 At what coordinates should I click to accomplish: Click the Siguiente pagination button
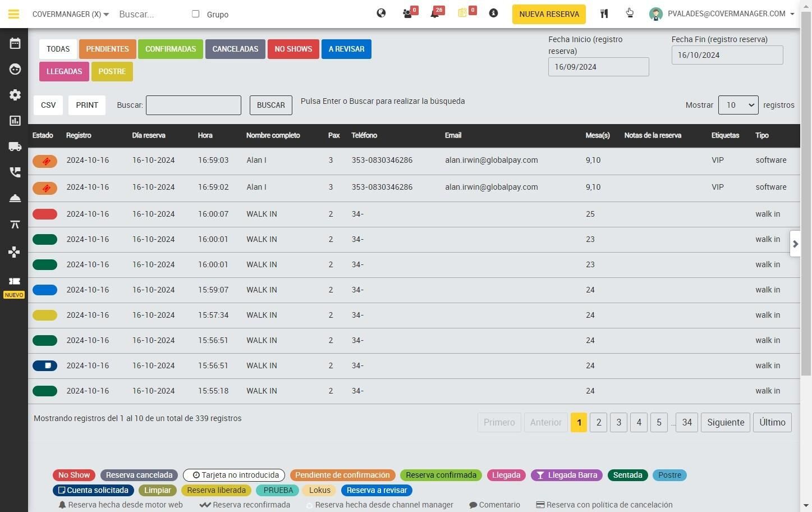(x=726, y=422)
